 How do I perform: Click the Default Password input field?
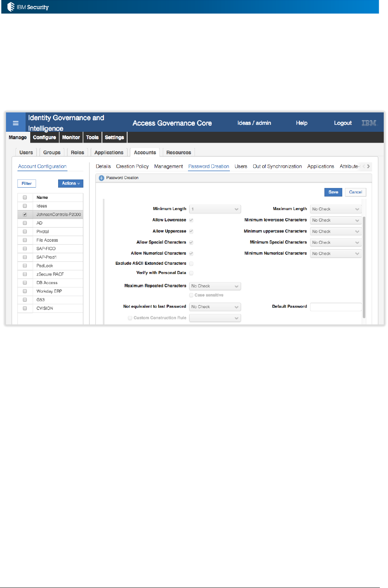pyautogui.click(x=336, y=307)
